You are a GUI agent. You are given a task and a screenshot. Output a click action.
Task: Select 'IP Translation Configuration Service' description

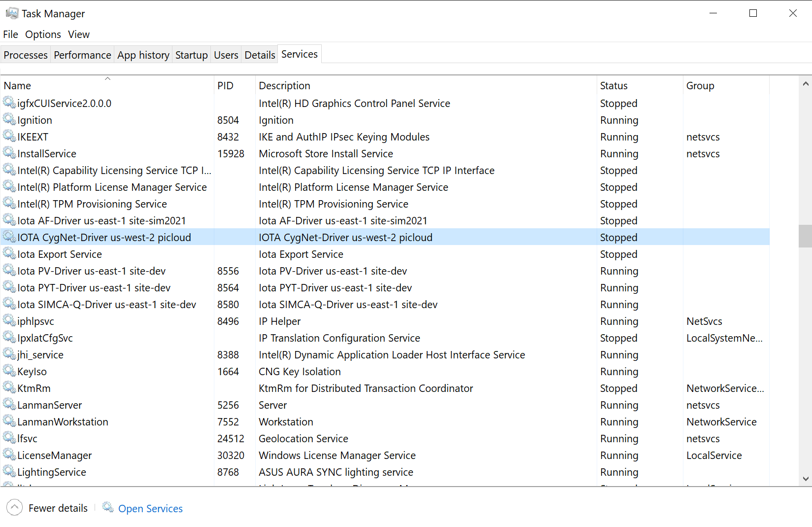point(339,338)
